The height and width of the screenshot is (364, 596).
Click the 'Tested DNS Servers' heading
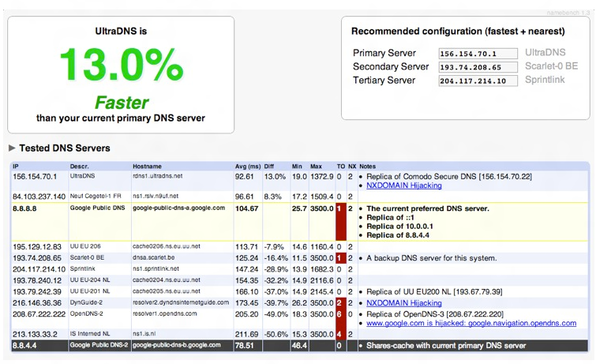pyautogui.click(x=65, y=148)
